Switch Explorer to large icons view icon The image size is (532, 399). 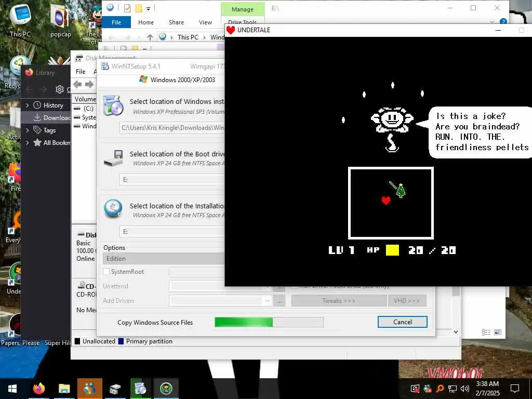point(498,332)
